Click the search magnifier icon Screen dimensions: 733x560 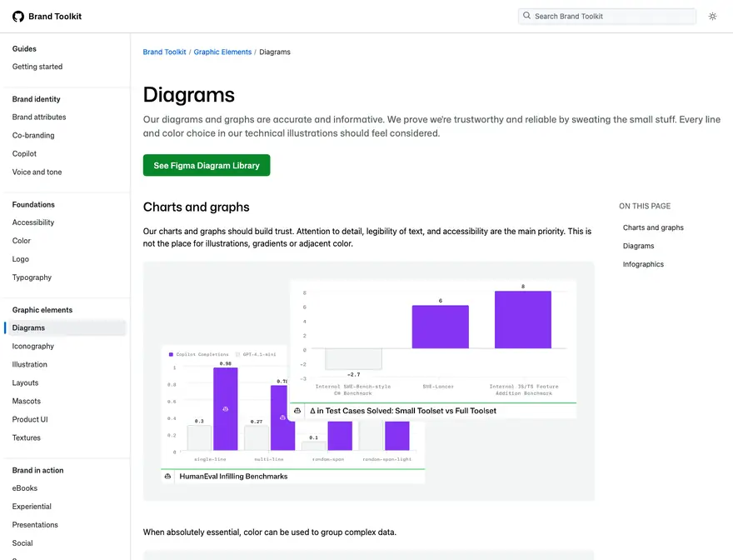click(x=526, y=16)
